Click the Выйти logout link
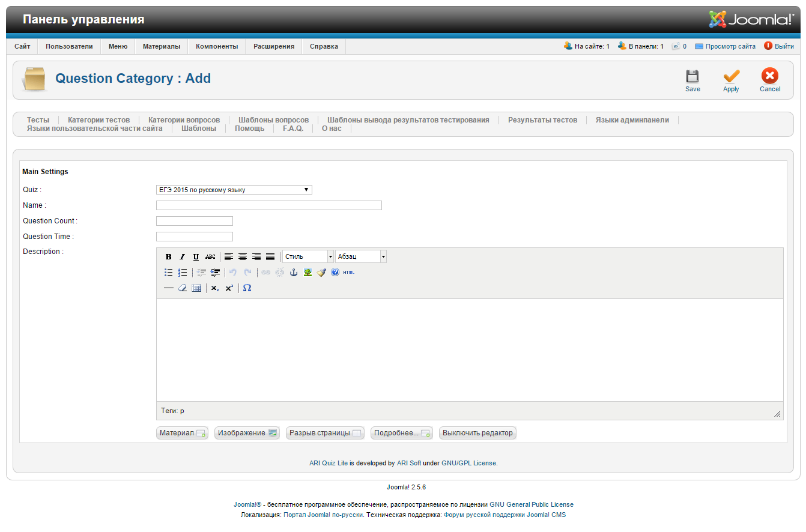The image size is (806, 532). (x=784, y=46)
